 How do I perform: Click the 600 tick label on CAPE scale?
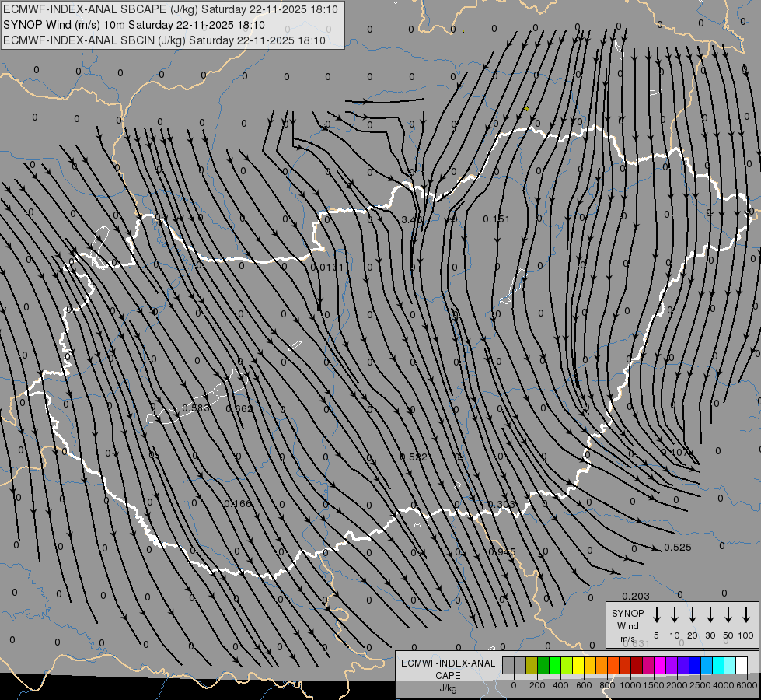point(584,685)
